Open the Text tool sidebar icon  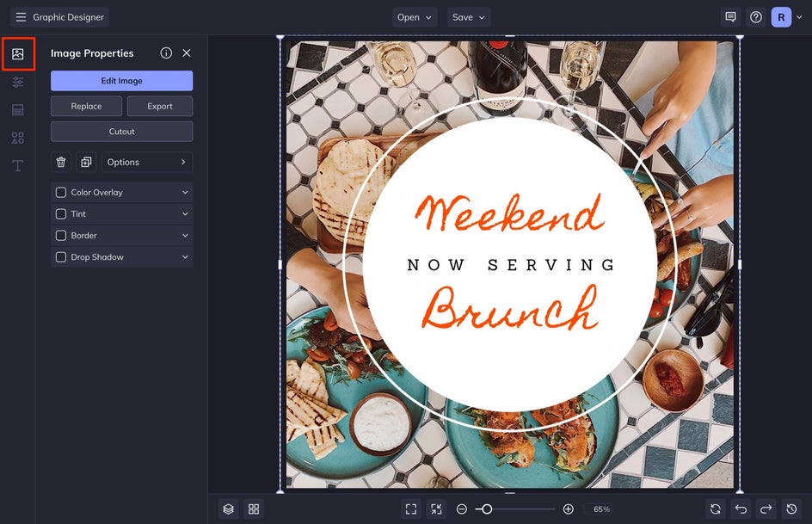(x=18, y=166)
